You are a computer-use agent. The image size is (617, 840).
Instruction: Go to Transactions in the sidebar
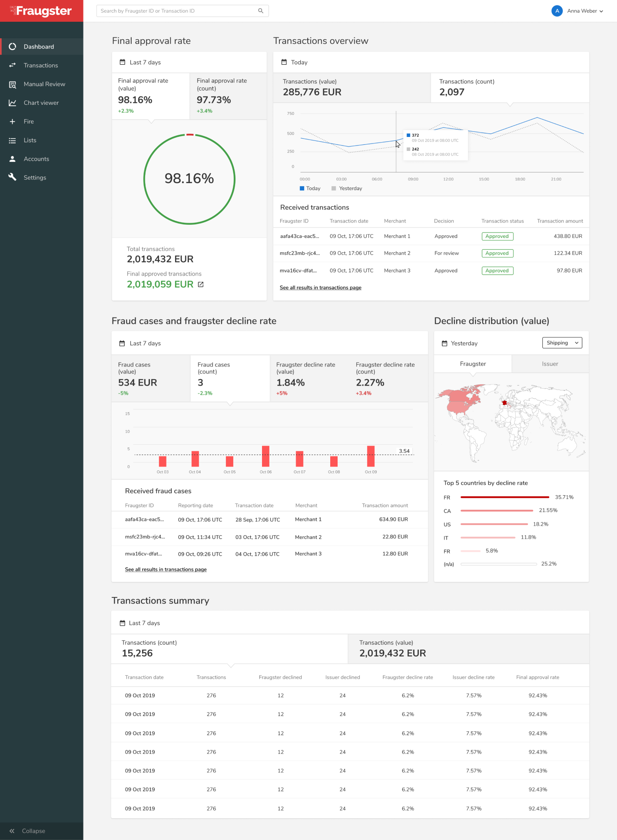pyautogui.click(x=41, y=66)
